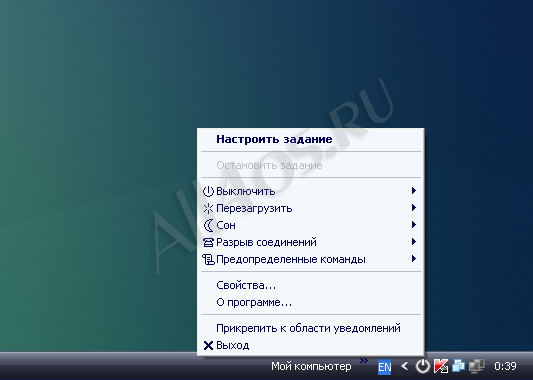Choose Разрыв соединений in the menu

coord(310,242)
